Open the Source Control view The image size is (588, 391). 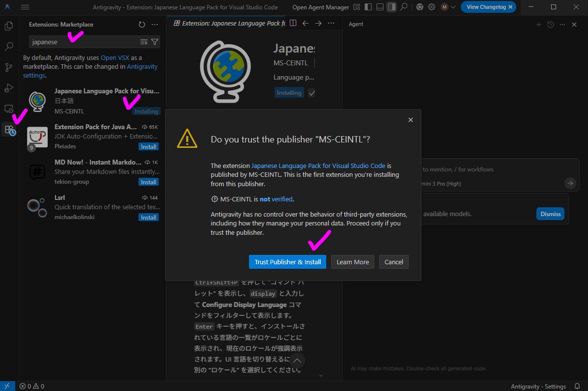pyautogui.click(x=9, y=67)
